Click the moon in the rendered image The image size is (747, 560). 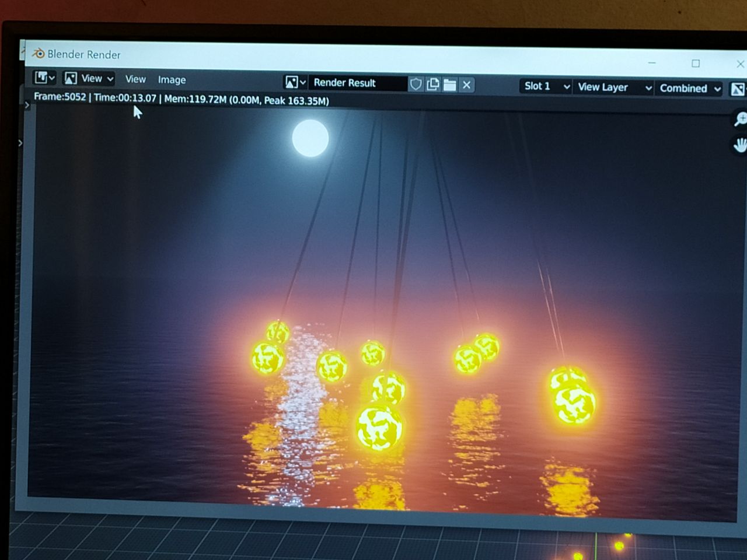310,138
